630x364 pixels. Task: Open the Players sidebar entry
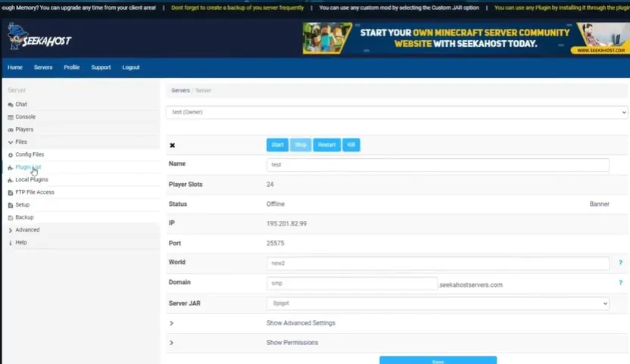[x=24, y=129]
